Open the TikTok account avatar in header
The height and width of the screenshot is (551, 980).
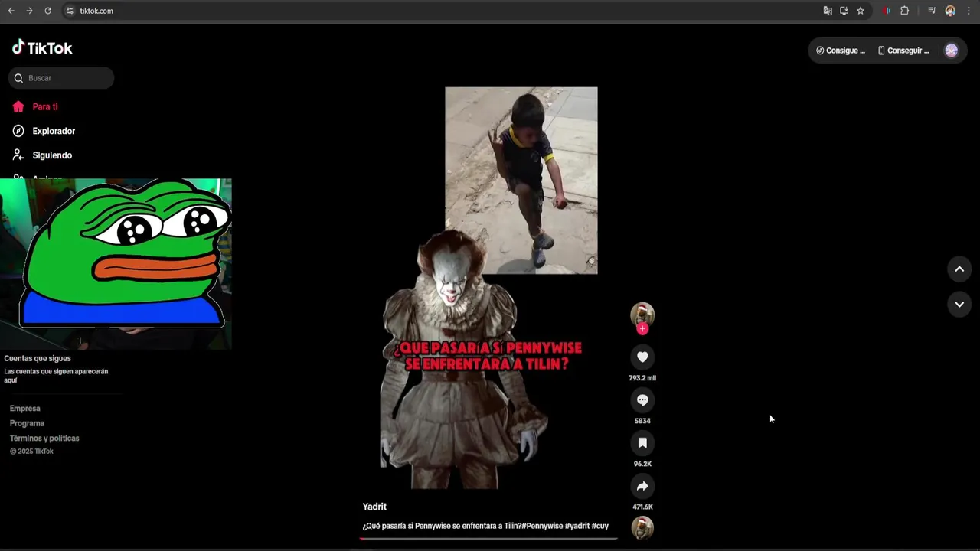tap(951, 51)
